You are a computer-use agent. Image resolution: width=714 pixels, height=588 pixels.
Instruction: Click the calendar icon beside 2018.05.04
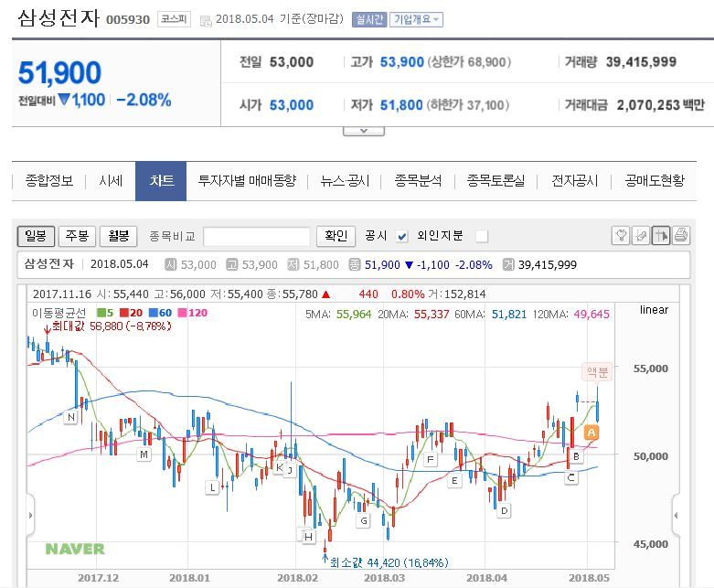[x=206, y=20]
